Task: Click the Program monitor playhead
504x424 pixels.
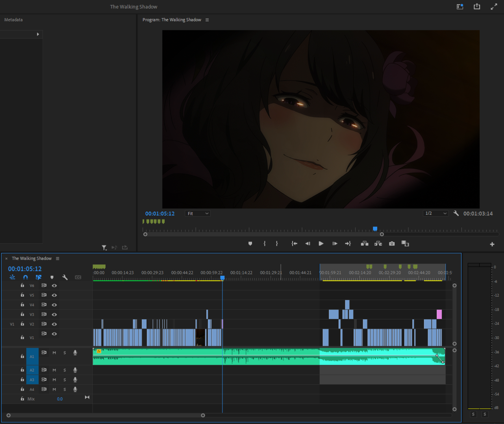Action: (375, 229)
